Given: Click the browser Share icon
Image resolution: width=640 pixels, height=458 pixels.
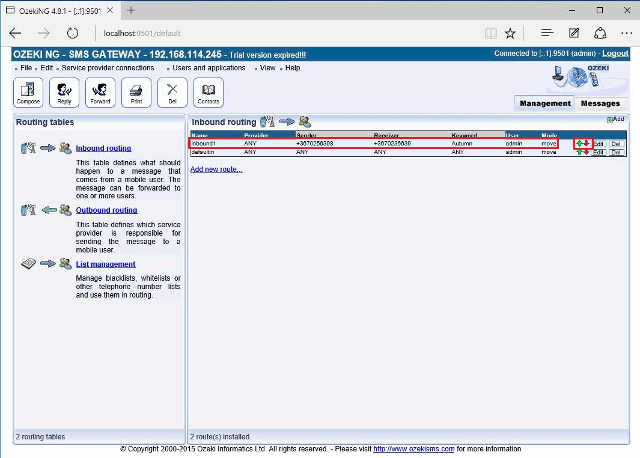Looking at the screenshot, I should pyautogui.click(x=600, y=33).
